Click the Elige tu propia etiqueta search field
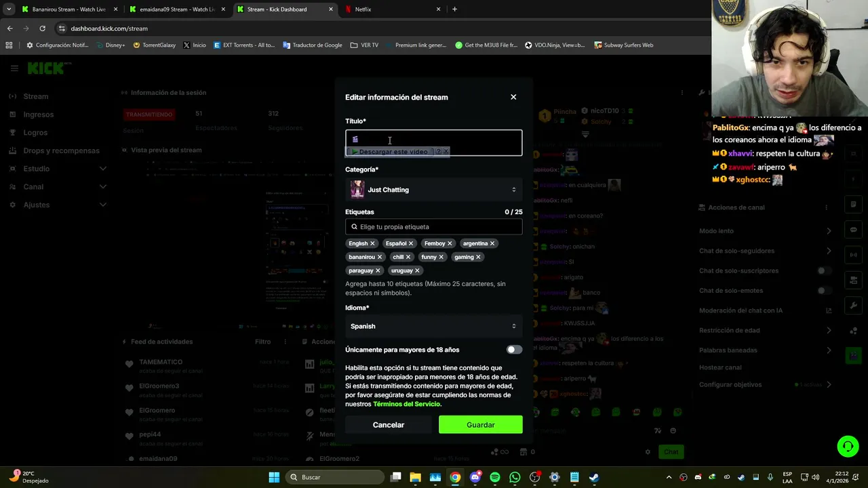This screenshot has width=868, height=488. click(x=434, y=227)
